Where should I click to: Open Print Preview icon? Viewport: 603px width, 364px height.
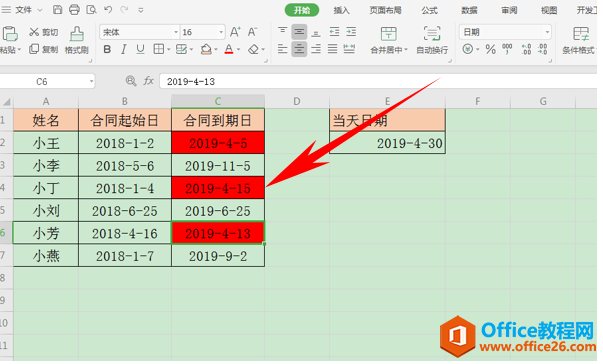[x=91, y=10]
